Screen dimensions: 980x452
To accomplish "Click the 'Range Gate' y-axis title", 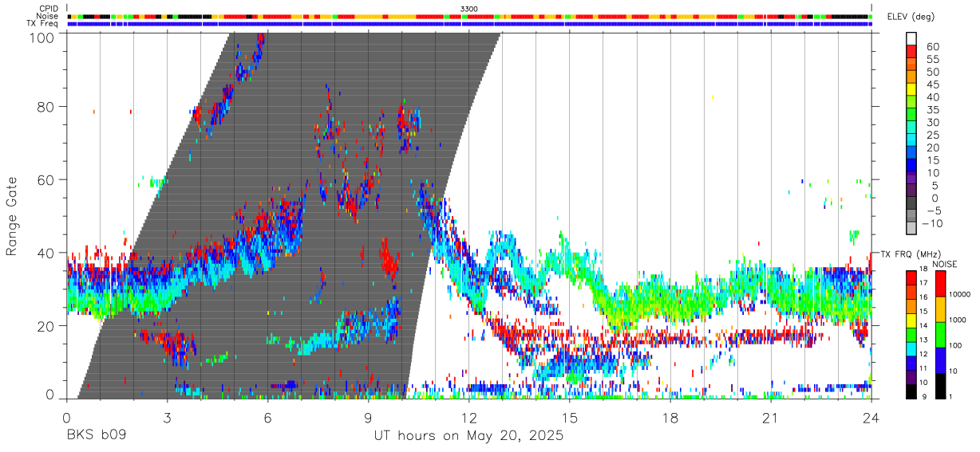I will coord(12,216).
